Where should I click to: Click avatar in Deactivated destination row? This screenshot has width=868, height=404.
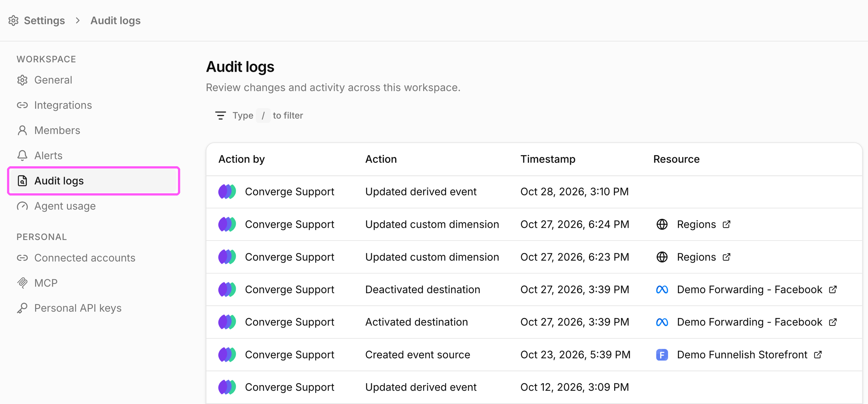[x=227, y=290]
